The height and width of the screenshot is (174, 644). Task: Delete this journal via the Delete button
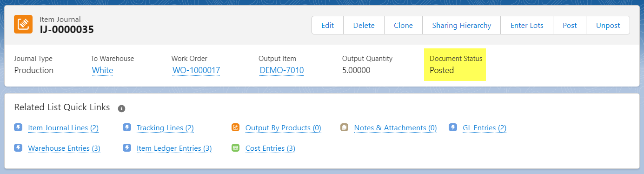pos(364,25)
